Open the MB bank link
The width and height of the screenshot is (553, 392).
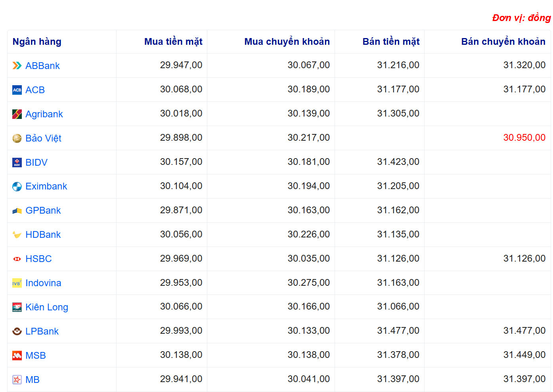click(x=33, y=380)
